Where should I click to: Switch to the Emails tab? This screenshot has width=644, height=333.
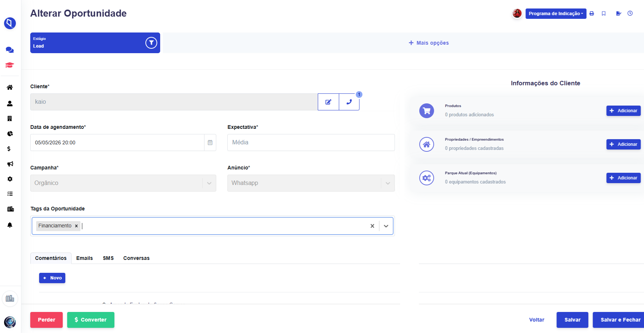coord(85,258)
